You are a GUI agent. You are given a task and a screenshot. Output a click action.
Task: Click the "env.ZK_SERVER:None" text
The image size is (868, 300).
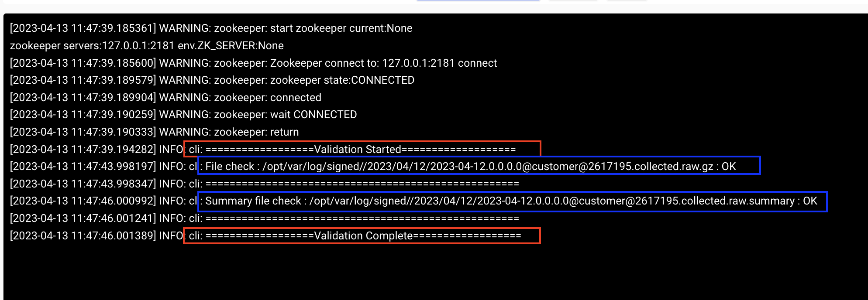[x=231, y=46]
